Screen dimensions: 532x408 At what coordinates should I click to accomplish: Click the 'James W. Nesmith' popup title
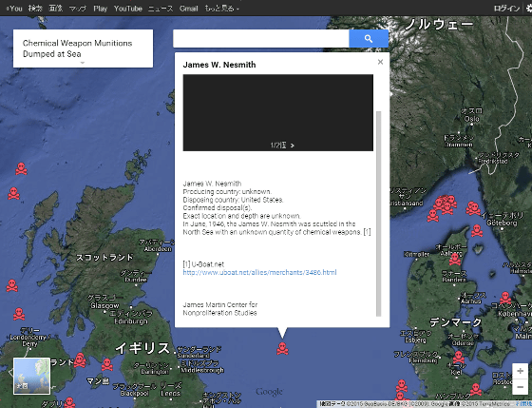tap(219, 65)
